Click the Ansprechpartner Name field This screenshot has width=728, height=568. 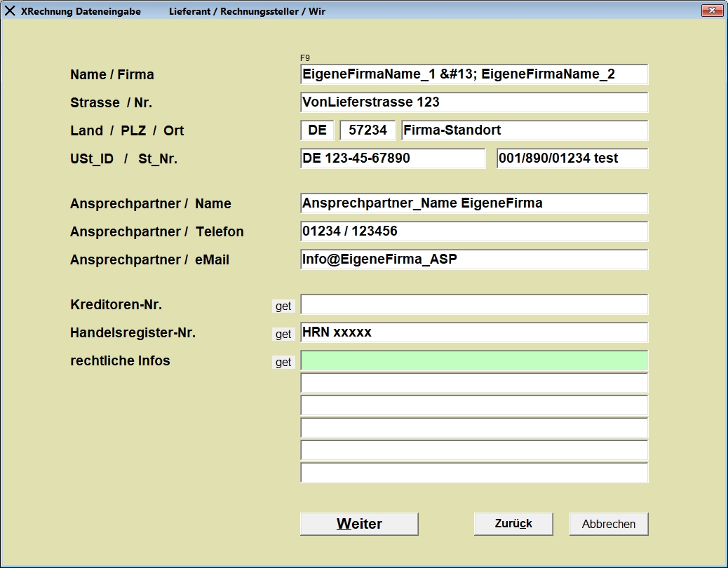(x=474, y=203)
